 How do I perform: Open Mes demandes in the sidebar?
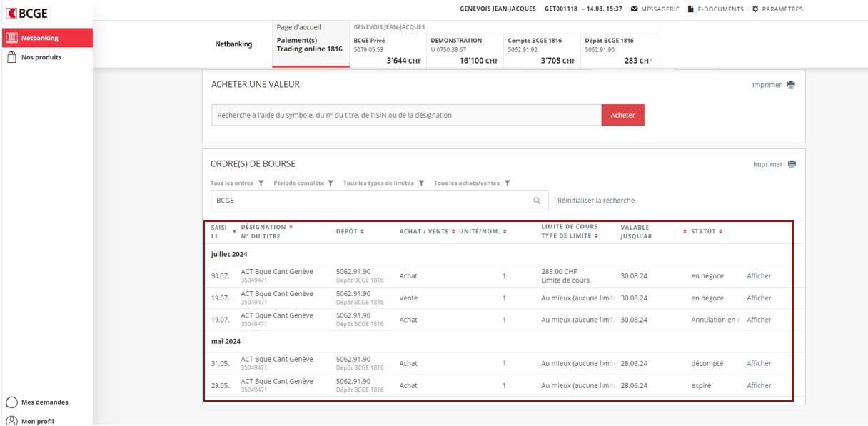pyautogui.click(x=37, y=402)
